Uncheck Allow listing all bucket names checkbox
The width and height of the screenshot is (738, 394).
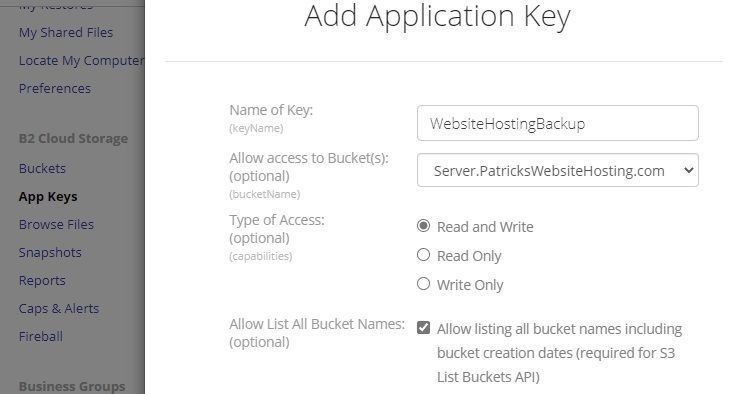coord(424,328)
